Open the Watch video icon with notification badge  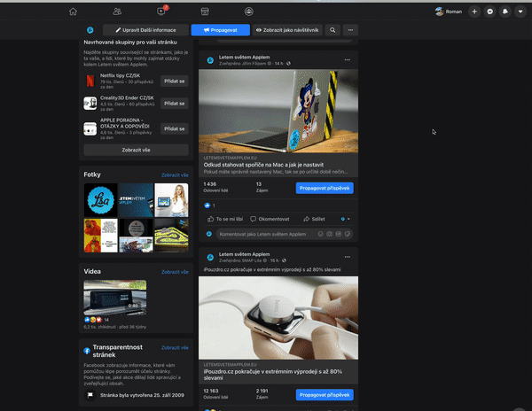[161, 12]
